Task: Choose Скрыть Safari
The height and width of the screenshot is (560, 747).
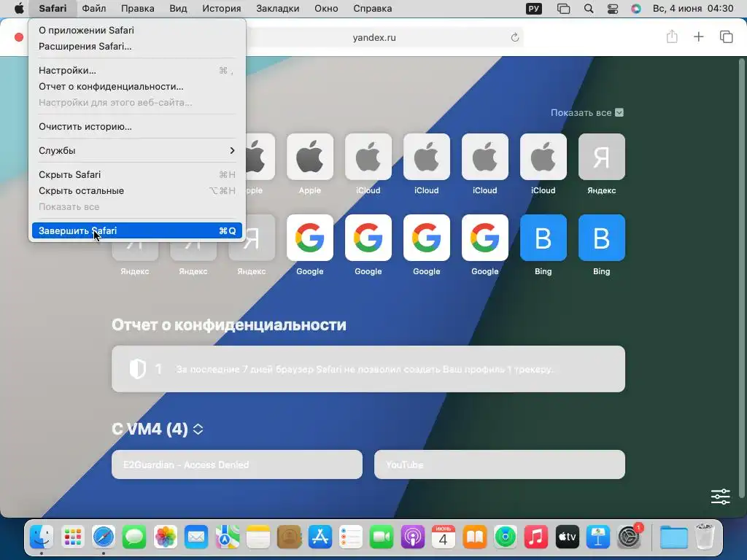Action: pyautogui.click(x=137, y=175)
